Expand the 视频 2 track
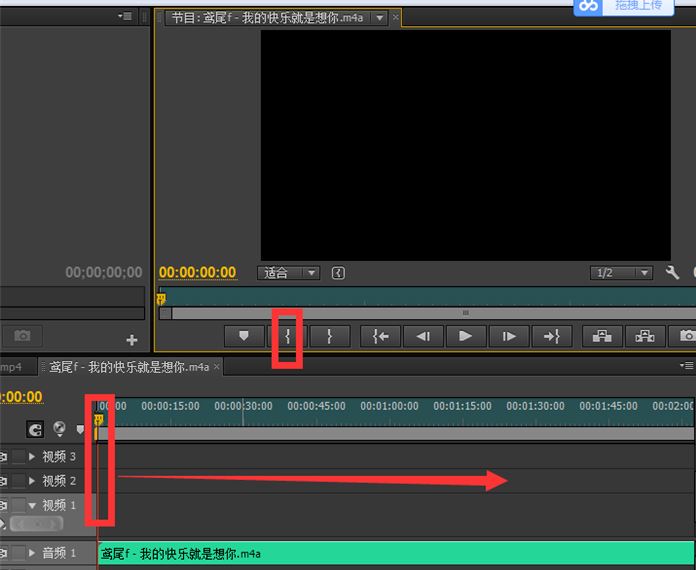696x570 pixels. [32, 481]
